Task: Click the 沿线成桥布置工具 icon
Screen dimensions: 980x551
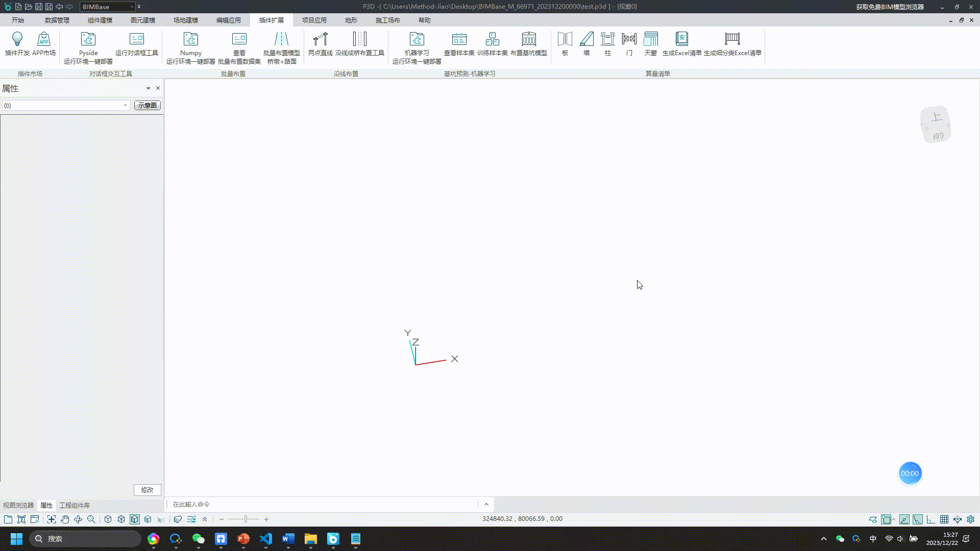Action: 359,39
